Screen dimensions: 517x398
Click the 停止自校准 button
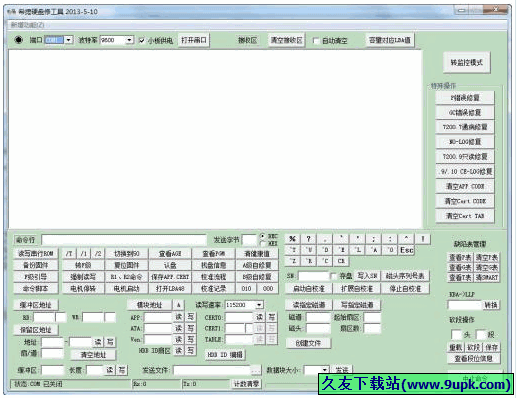[x=405, y=288]
